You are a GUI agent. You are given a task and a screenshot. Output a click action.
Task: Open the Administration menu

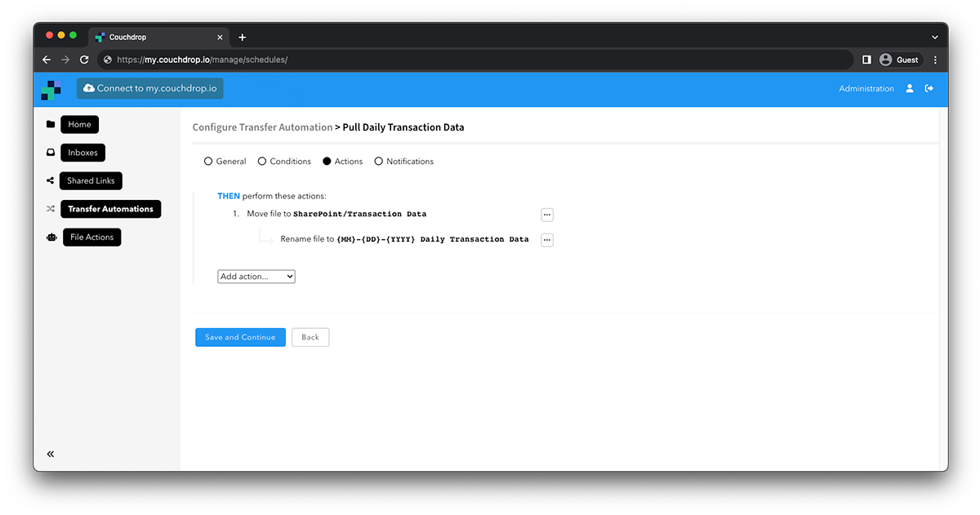pos(866,88)
